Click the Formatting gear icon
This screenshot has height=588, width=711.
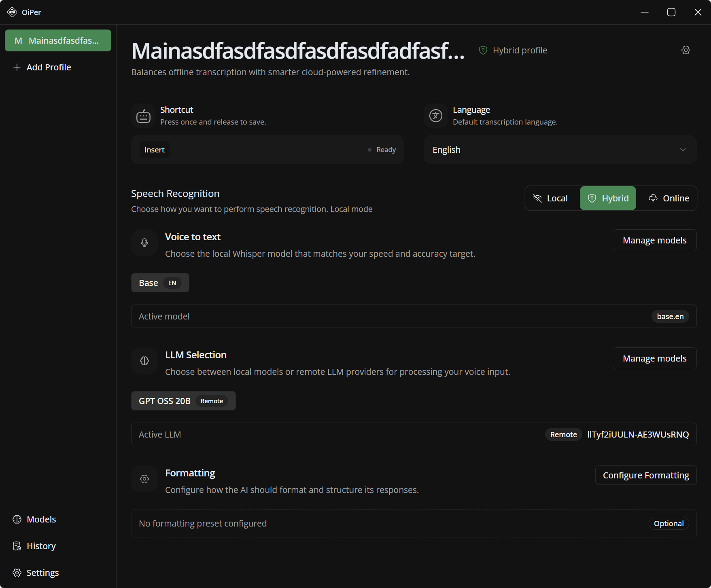[144, 479]
